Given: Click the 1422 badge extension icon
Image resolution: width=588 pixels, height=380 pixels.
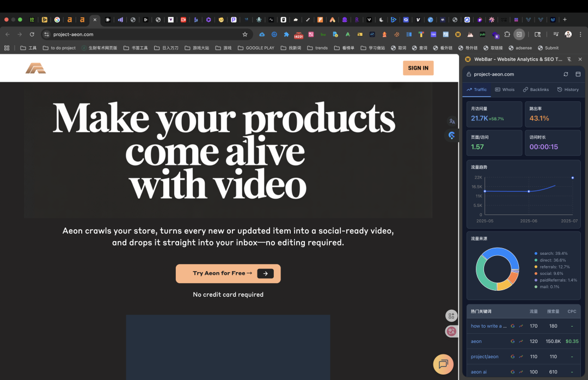Looking at the screenshot, I should click(x=298, y=35).
